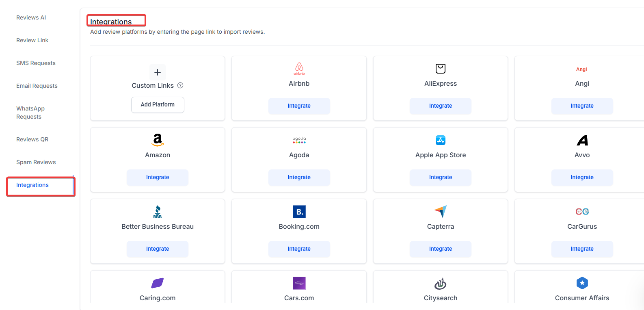The image size is (644, 310).
Task: Click the Capterra arrow logo icon
Action: coord(441,212)
